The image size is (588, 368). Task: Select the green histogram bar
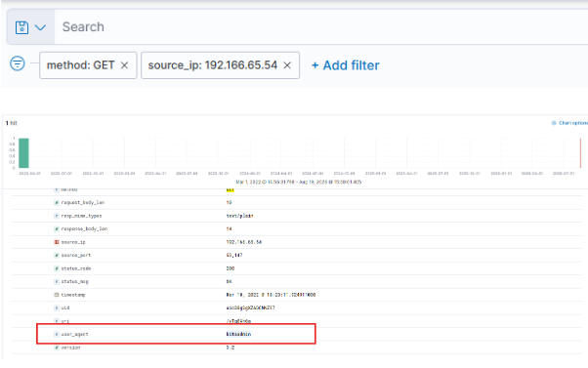(x=23, y=153)
